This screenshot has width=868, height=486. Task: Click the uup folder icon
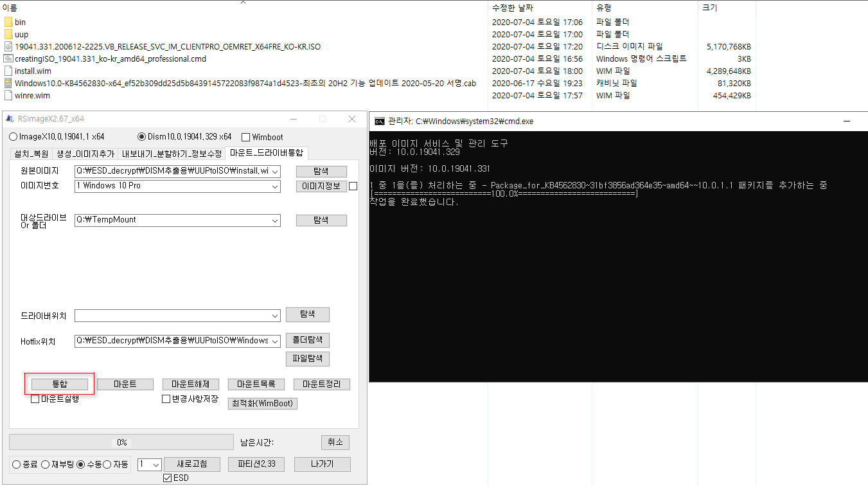(x=8, y=34)
